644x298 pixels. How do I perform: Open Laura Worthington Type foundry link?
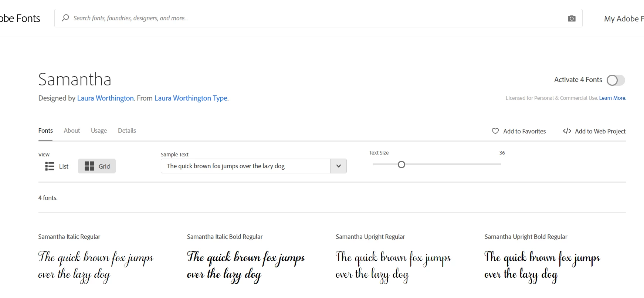pos(191,98)
